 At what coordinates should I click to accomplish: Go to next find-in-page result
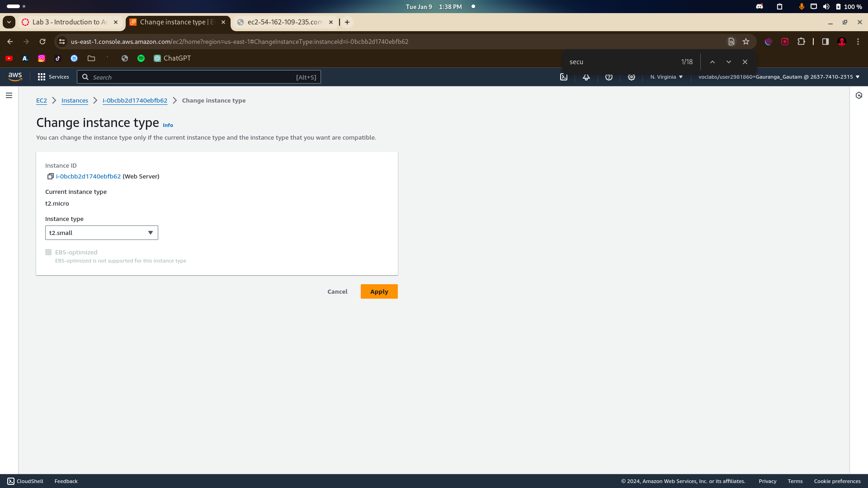(x=729, y=62)
